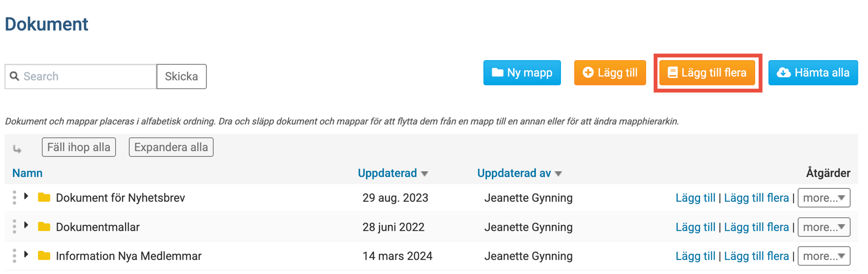The width and height of the screenshot is (868, 274).
Task: Expand the Dokument för Nyhetsbrev folder triangle
Action: [x=26, y=196]
